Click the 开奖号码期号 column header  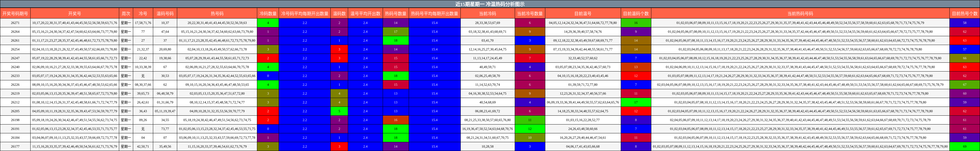(x=15, y=14)
